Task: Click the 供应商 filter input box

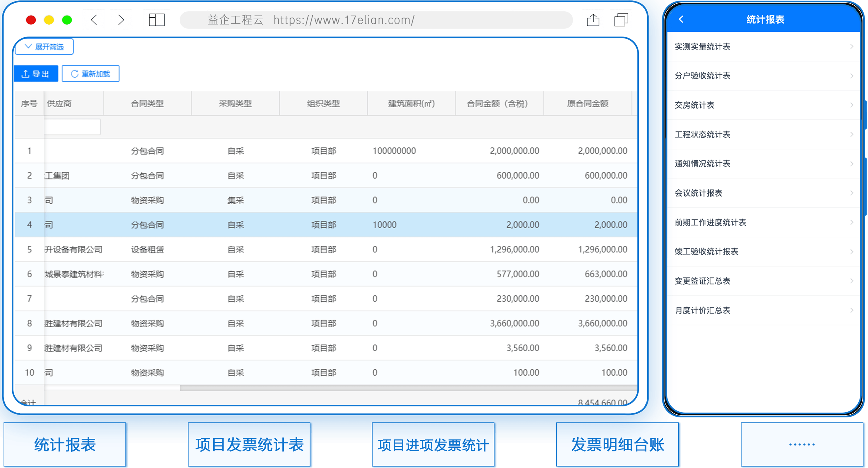Action: pyautogui.click(x=72, y=127)
